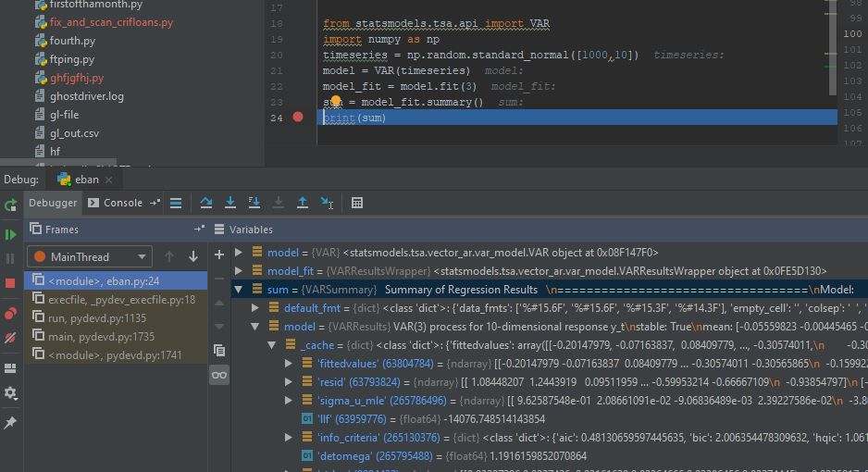Switch to the Debugger tab
The height and width of the screenshot is (472, 868).
[53, 203]
